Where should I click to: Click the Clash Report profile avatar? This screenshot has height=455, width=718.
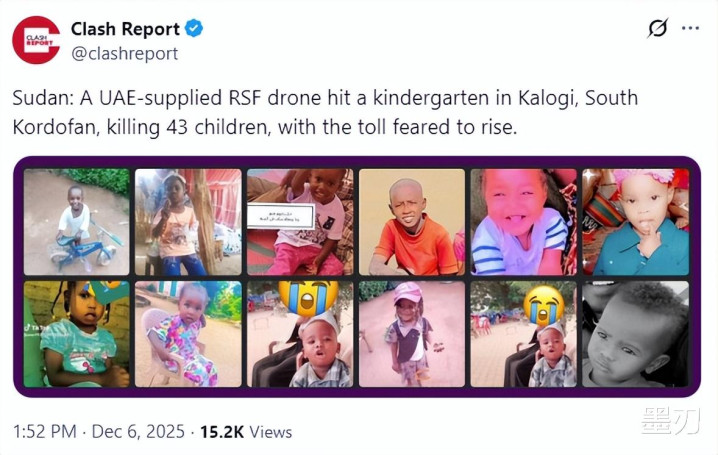36,39
